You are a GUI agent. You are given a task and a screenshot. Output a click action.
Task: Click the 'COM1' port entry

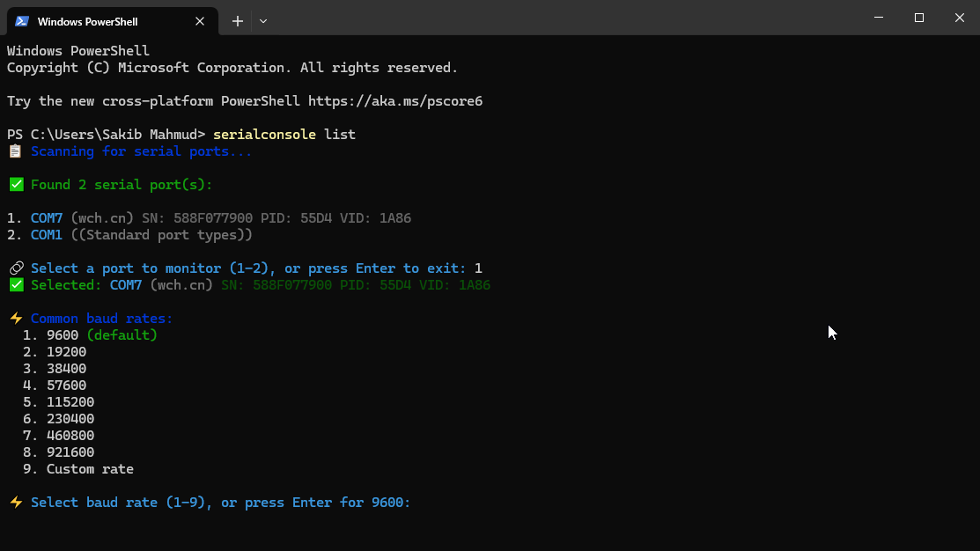[47, 235]
